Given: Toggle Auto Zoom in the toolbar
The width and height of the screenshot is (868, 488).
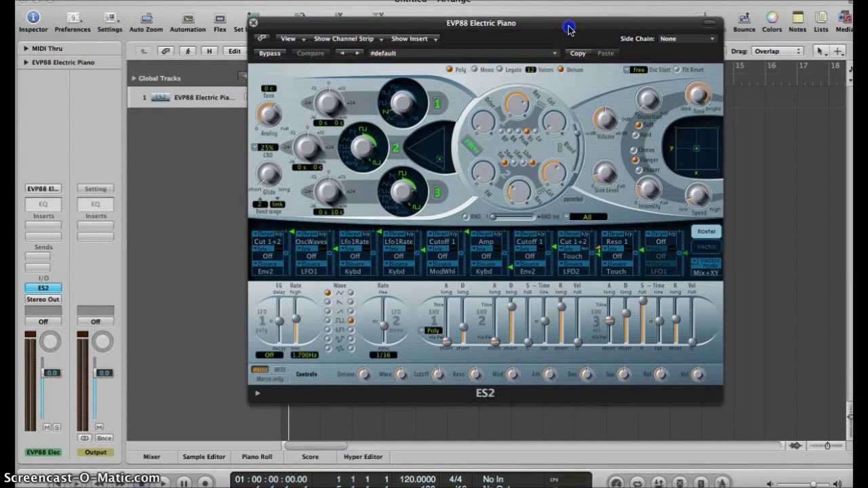Looking at the screenshot, I should tap(146, 22).
